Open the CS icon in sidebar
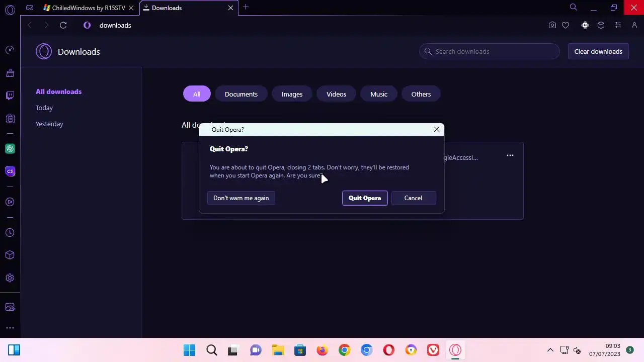Screen dimensions: 644x362 click(x=10, y=171)
